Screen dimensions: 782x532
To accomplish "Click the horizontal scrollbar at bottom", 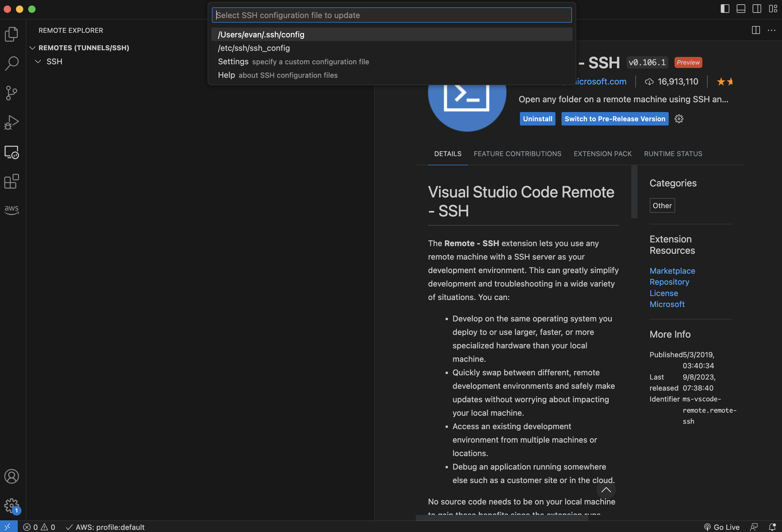I will [502, 518].
